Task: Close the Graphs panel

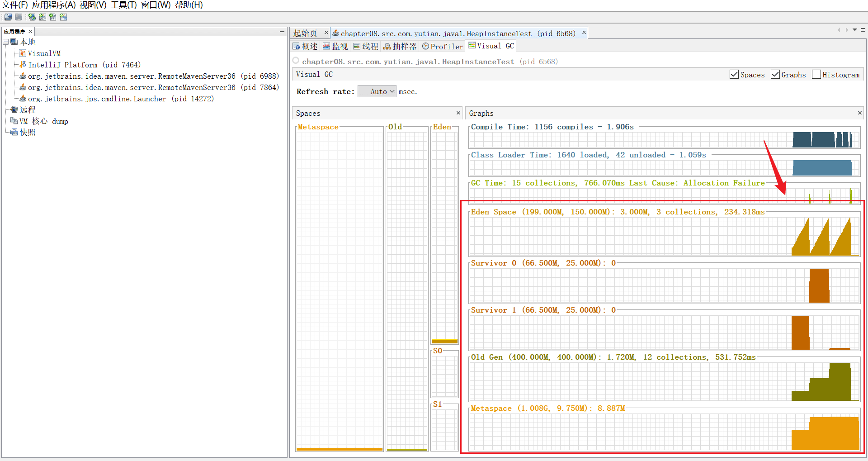Action: pos(859,113)
